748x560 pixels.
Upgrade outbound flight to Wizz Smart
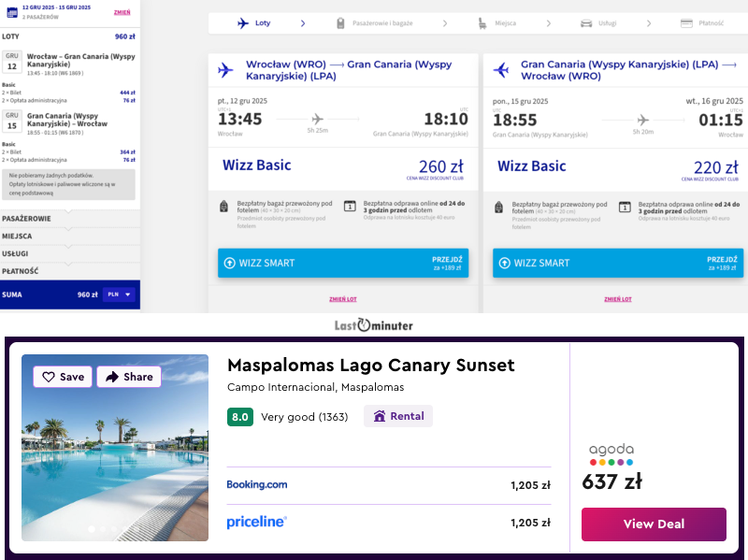[342, 263]
